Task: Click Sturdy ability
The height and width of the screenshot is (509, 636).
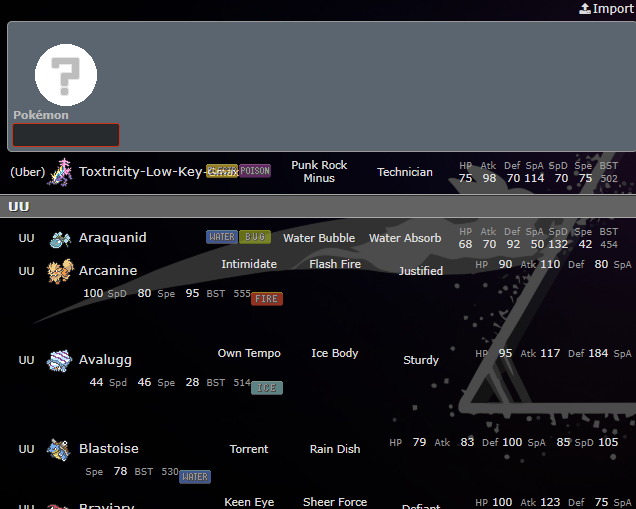Action: pyautogui.click(x=421, y=360)
